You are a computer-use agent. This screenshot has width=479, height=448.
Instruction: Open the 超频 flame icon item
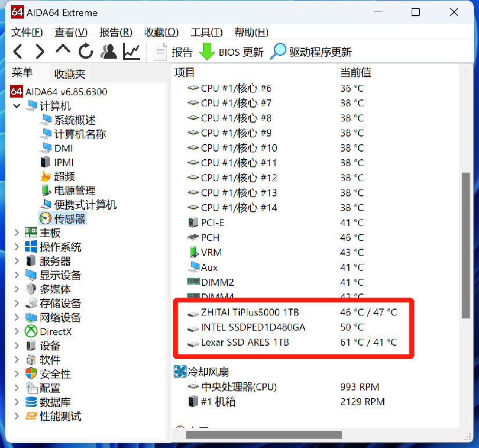tap(58, 177)
